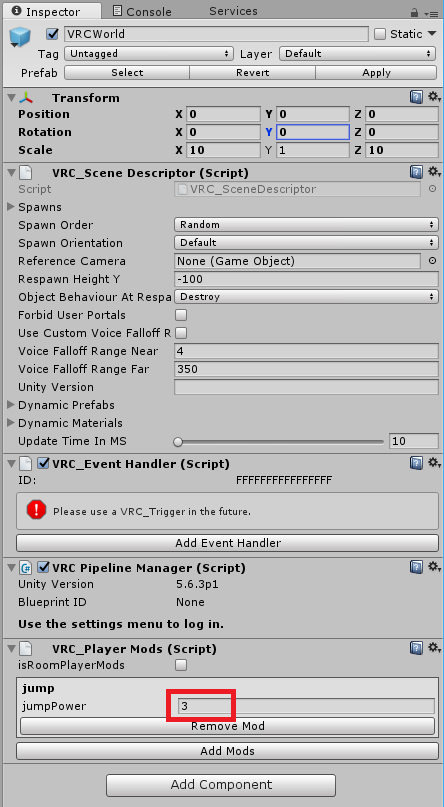Viewport: 444px width, 807px height.
Task: Click the VRCWorld object name field
Action: (x=217, y=34)
